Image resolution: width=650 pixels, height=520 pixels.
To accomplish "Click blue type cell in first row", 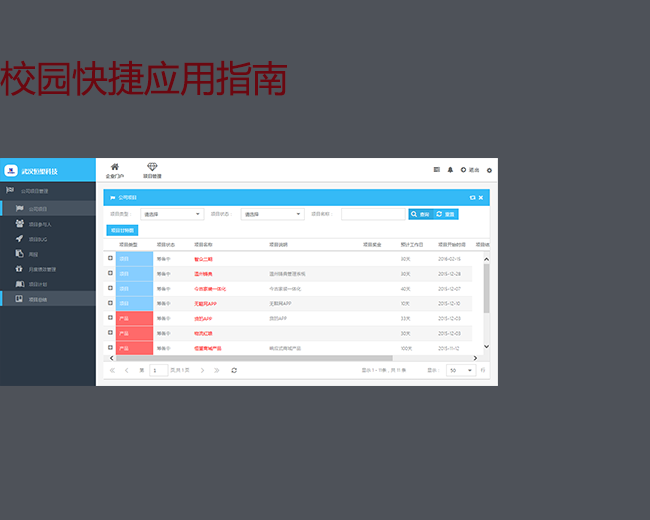I will tap(134, 259).
